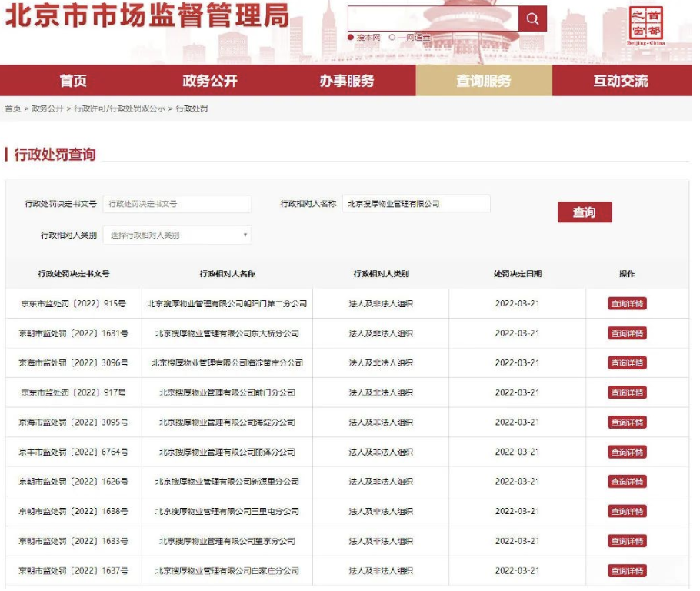
Task: Open 查询详情 for 京东市监处罚〔2022〕915号
Action: 628,303
